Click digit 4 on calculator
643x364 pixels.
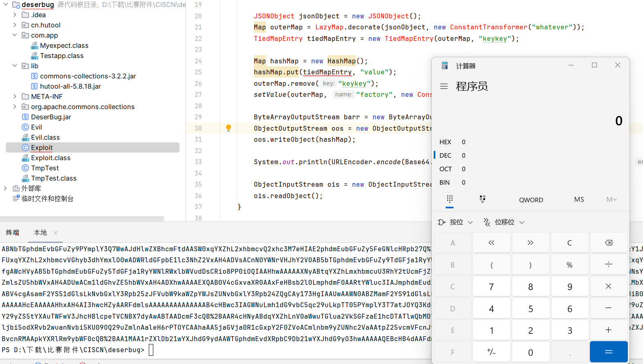coord(491,308)
